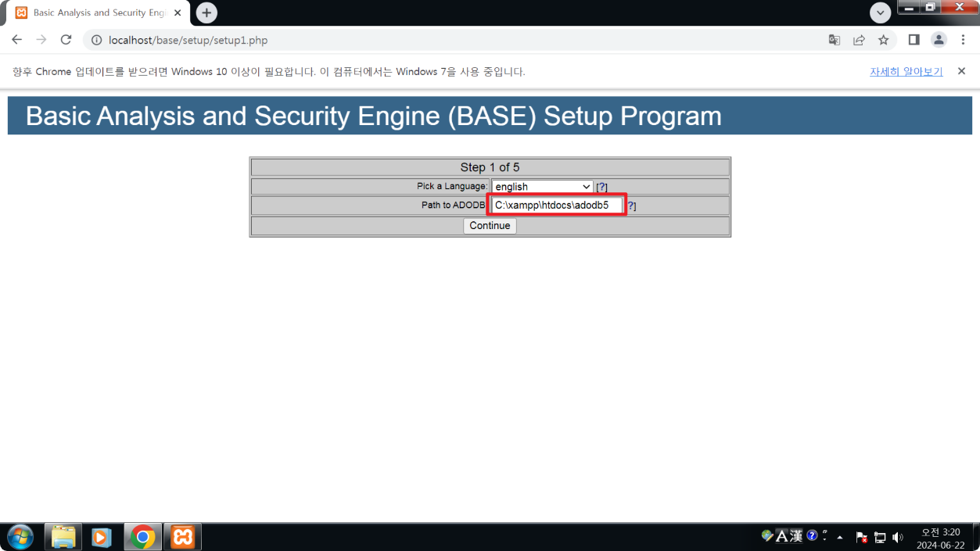Open the taskbar clock and date
This screenshot has height=551, width=980.
pyautogui.click(x=940, y=538)
